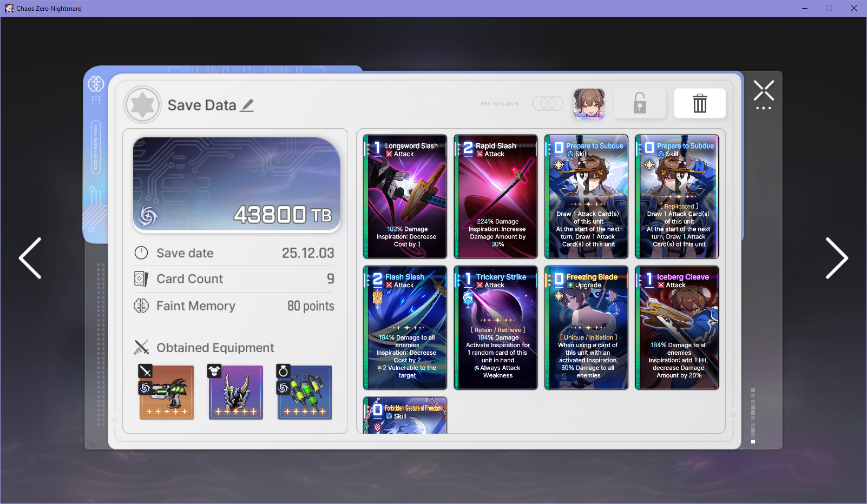
Task: Open the Forbidden: Gesture of Freedom card
Action: [405, 415]
